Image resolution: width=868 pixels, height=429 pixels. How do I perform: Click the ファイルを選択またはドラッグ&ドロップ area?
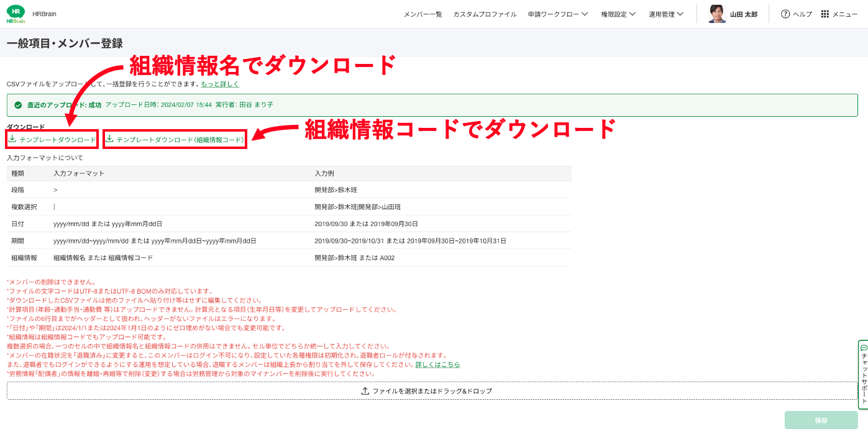[x=432, y=391]
